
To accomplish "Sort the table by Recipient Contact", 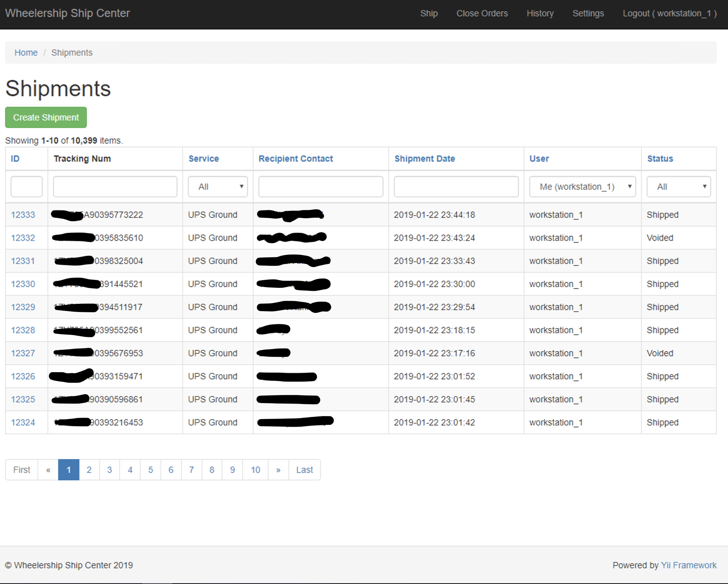I will [x=295, y=158].
